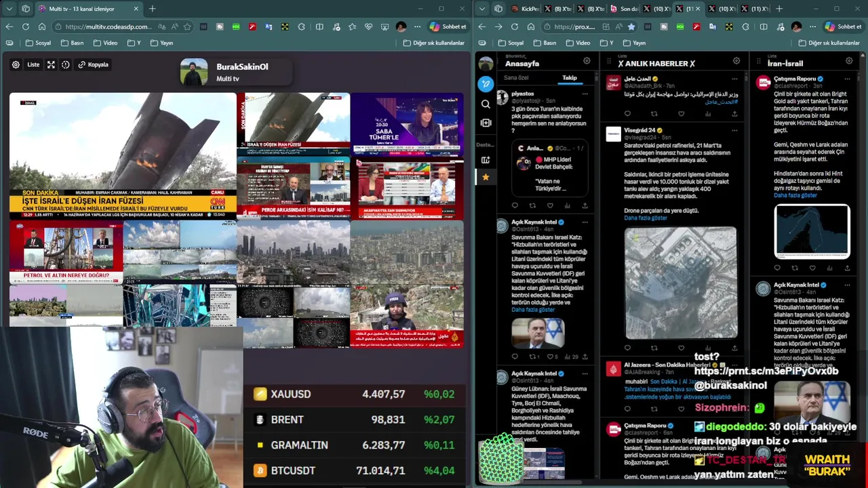Like the Alhadath_Brk Arabic post

(681, 114)
